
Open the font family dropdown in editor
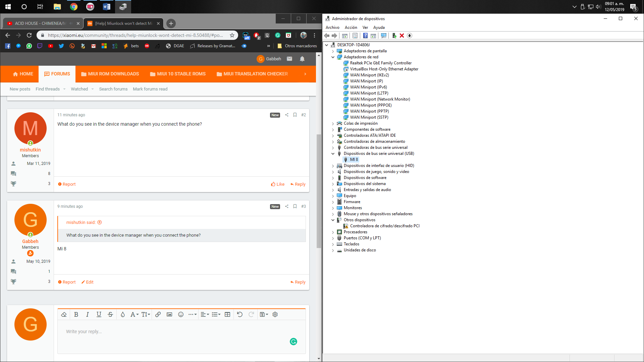(134, 314)
